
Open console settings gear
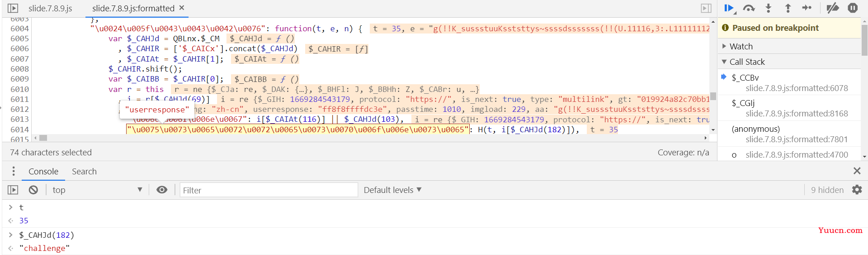coord(857,190)
